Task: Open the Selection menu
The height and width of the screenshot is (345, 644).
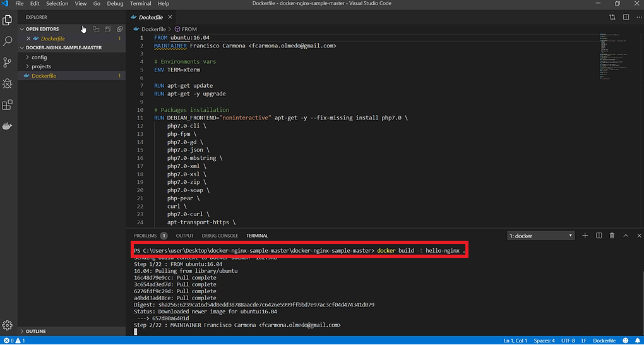Action: (x=57, y=4)
